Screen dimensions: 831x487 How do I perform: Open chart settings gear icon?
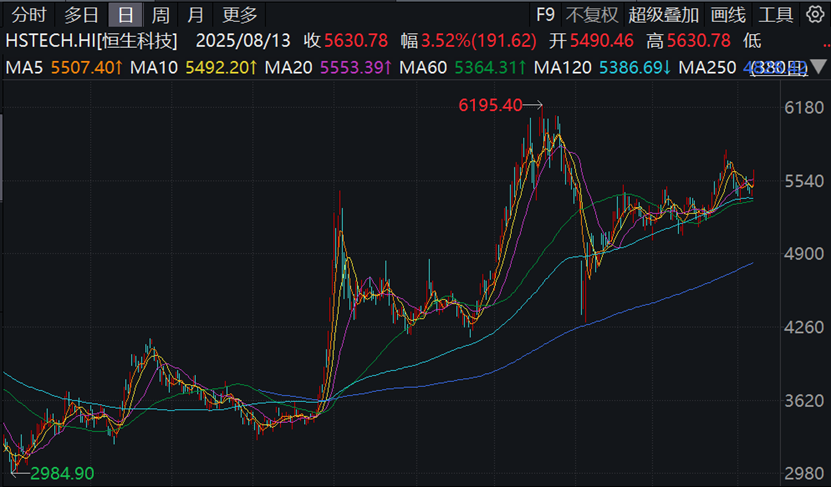pos(813,14)
